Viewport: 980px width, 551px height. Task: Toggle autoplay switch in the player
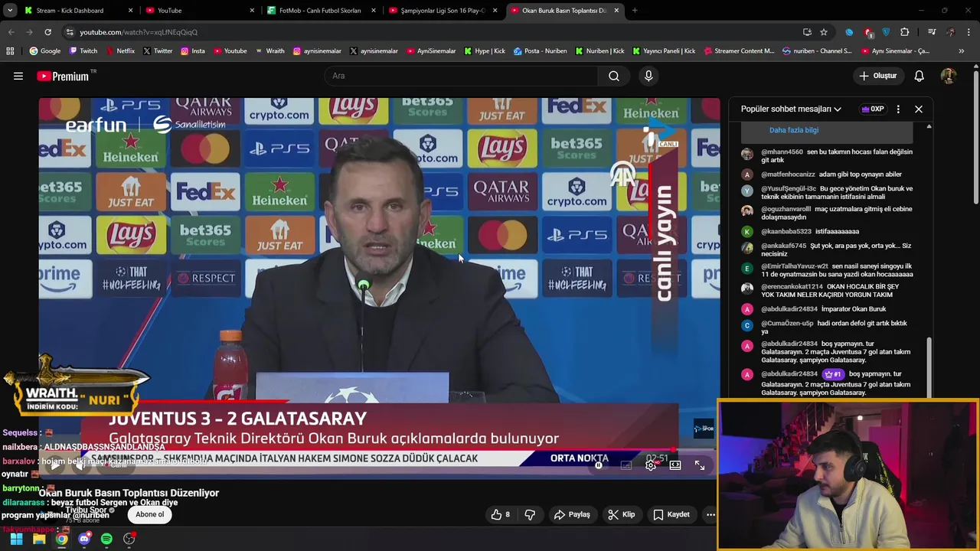(x=599, y=465)
